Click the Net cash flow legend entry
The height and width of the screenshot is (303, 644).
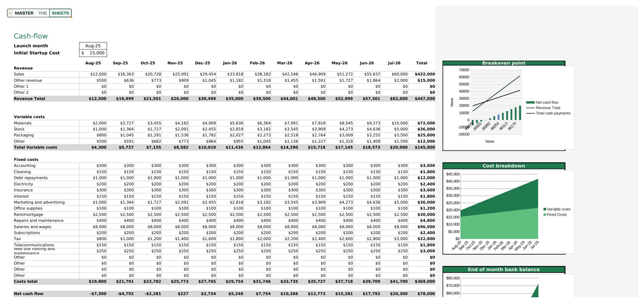coord(542,102)
